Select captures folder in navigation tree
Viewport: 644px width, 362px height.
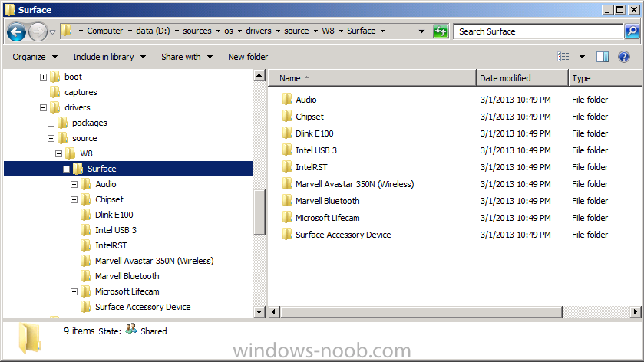(x=81, y=92)
